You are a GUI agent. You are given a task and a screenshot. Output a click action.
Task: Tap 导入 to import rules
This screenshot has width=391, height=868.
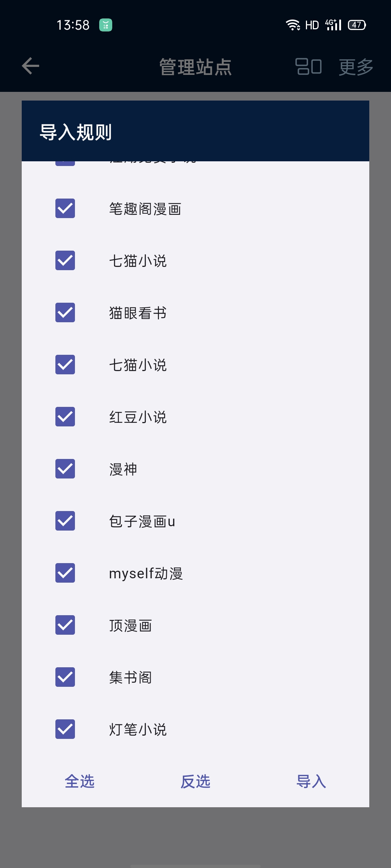[311, 782]
